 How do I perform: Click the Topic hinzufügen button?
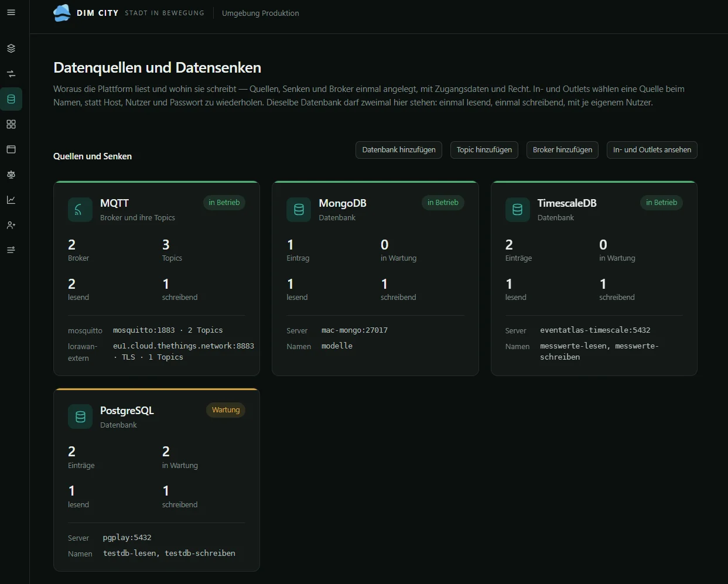click(x=484, y=150)
